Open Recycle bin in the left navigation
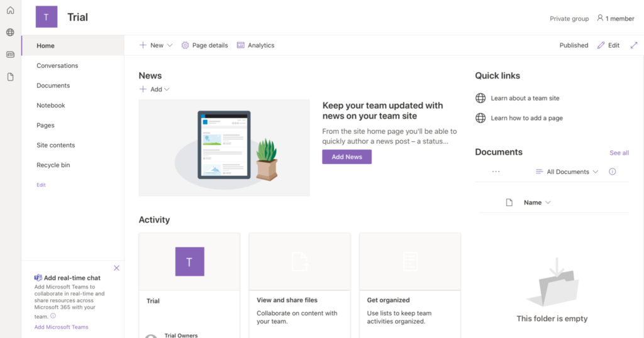Image resolution: width=644 pixels, height=338 pixels. [x=53, y=165]
